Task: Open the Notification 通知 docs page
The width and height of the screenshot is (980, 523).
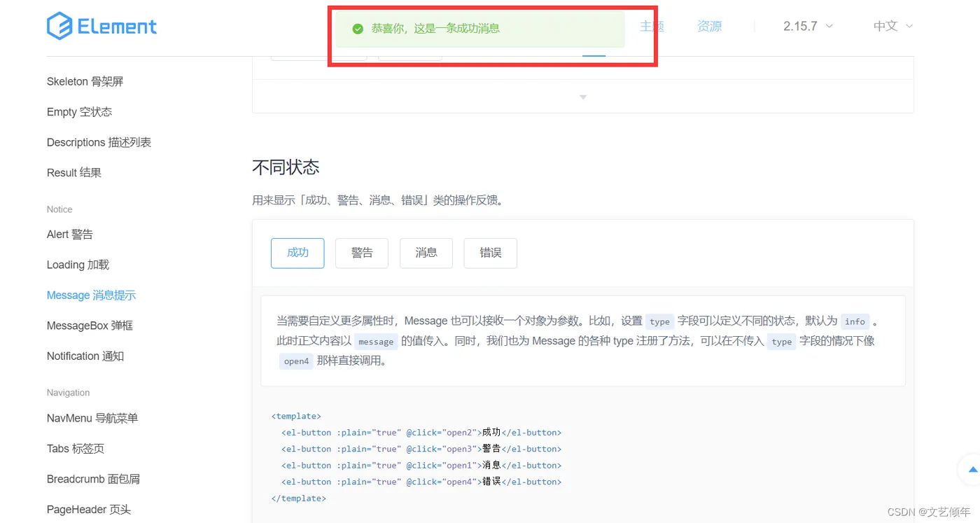Action: tap(85, 356)
